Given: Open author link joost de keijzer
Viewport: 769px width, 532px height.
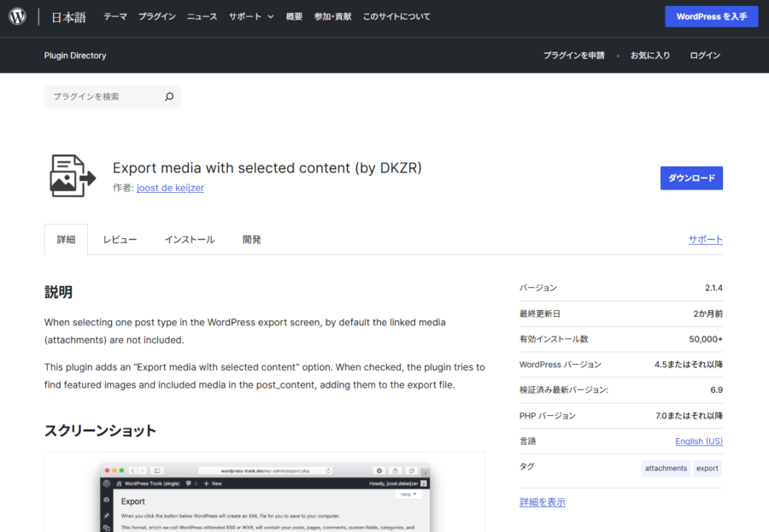Looking at the screenshot, I should pos(170,188).
